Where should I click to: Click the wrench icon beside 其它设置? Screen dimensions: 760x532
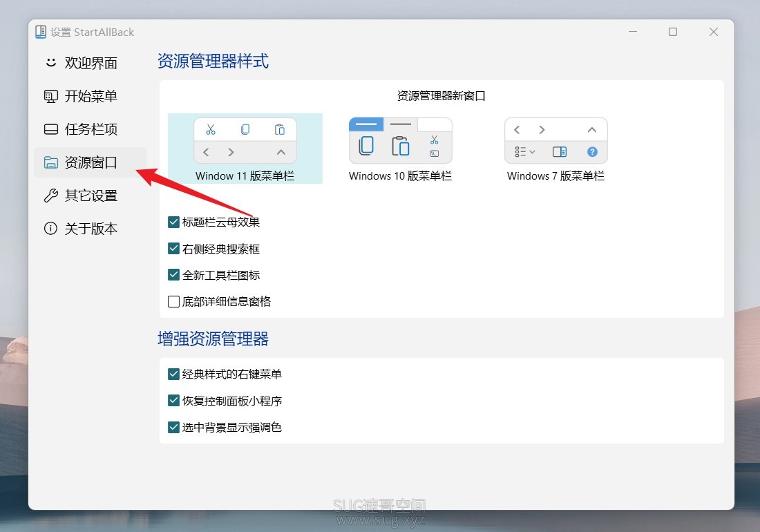coord(51,196)
